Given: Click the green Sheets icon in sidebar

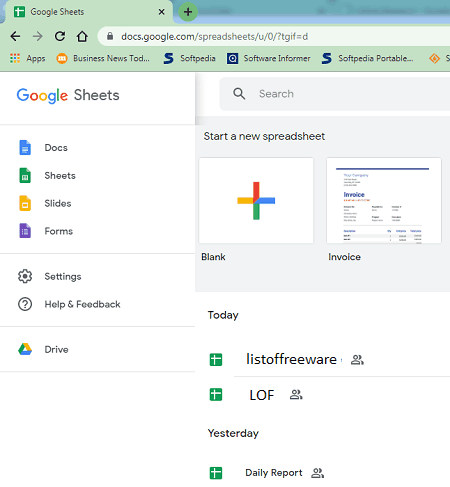Looking at the screenshot, I should [x=25, y=176].
